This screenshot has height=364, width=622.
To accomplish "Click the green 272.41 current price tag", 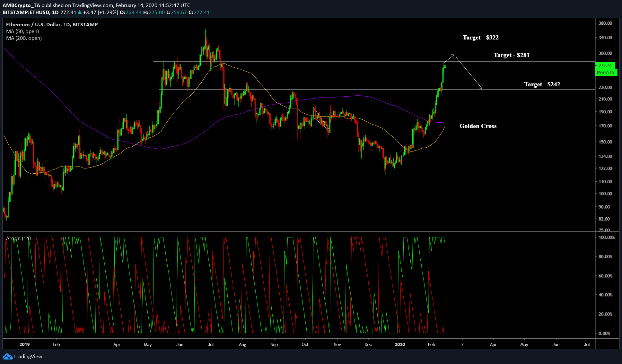I will click(x=605, y=65).
